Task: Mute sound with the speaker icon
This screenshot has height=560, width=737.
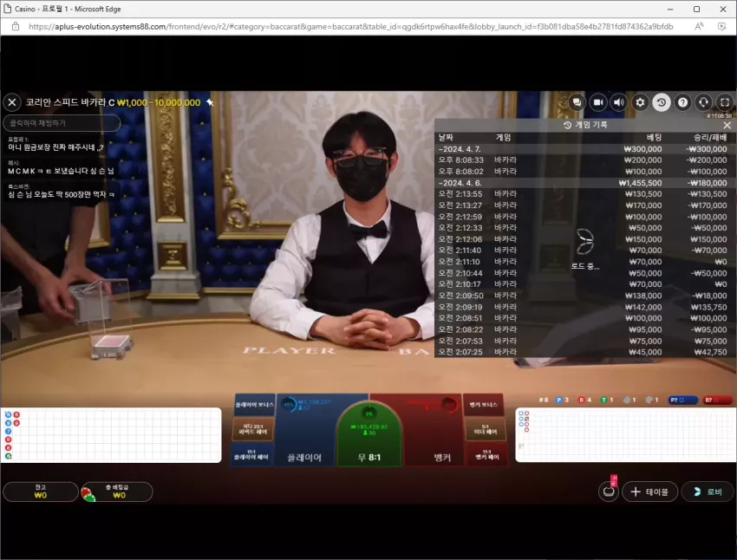Action: pyautogui.click(x=619, y=102)
